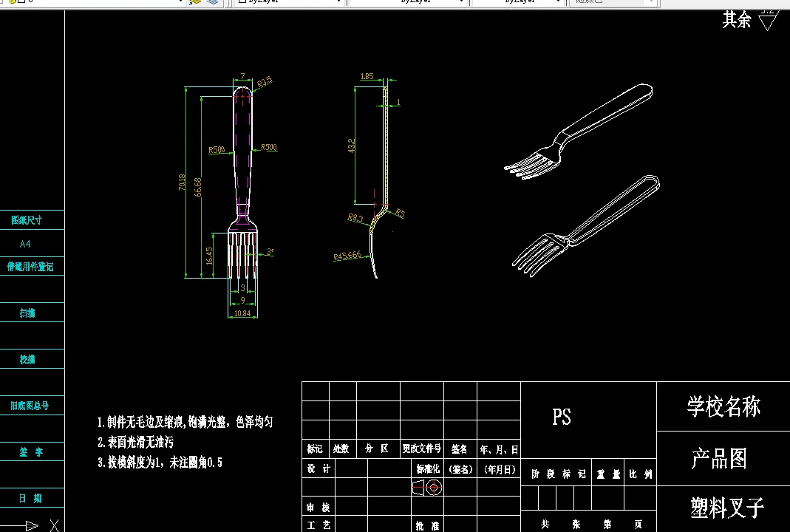The height and width of the screenshot is (532, 790).
Task: Click the 批准 cell
Action: [x=428, y=526]
